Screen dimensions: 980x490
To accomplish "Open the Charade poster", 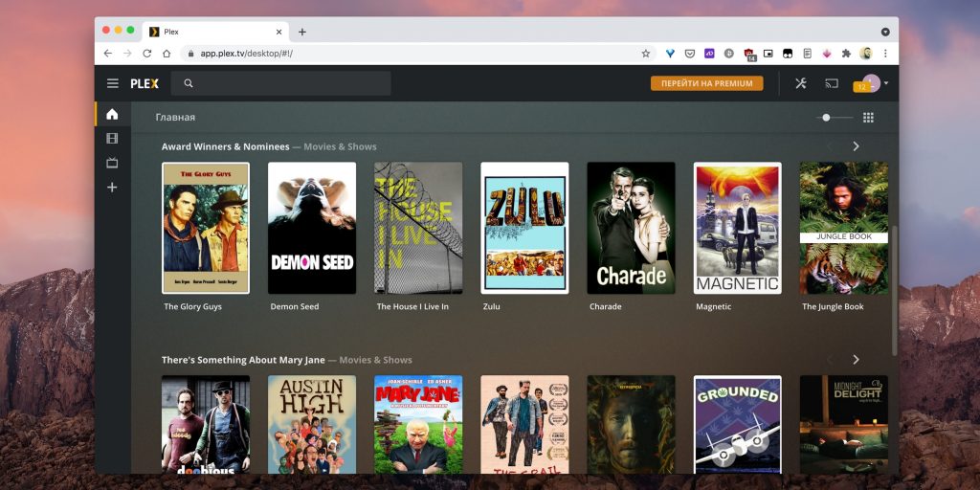I will pyautogui.click(x=631, y=228).
